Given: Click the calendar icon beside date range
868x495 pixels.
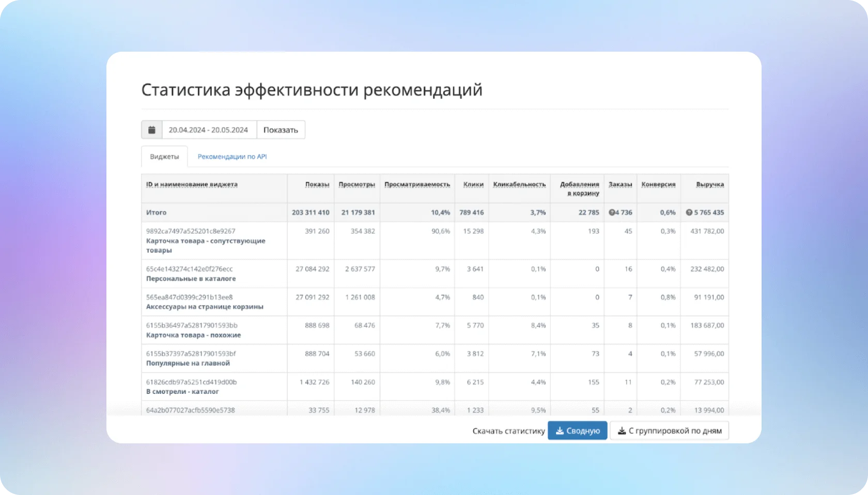Looking at the screenshot, I should click(x=152, y=130).
